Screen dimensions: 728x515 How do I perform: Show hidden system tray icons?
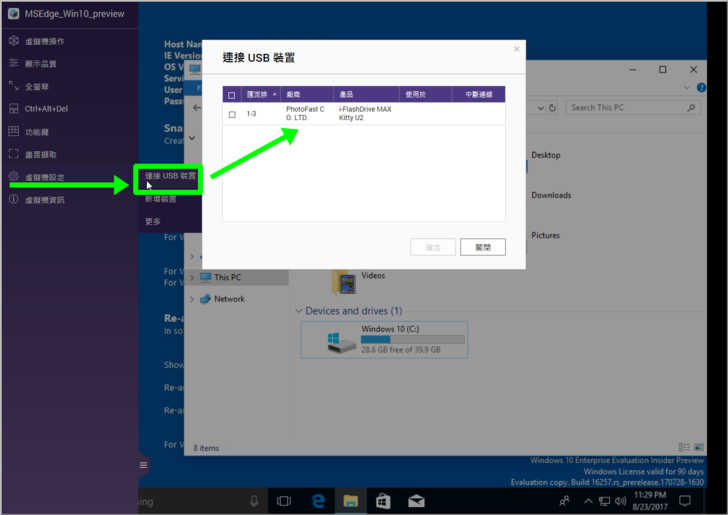(x=588, y=501)
